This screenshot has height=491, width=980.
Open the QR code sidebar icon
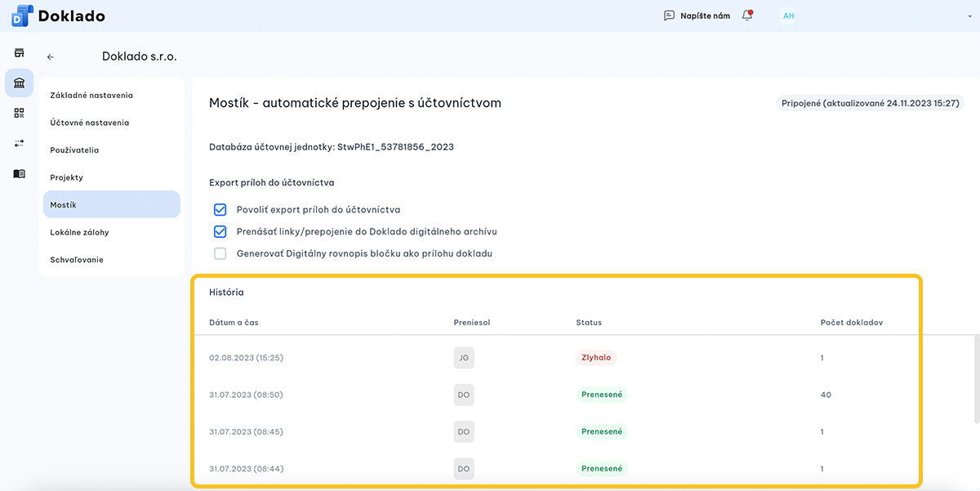click(19, 114)
